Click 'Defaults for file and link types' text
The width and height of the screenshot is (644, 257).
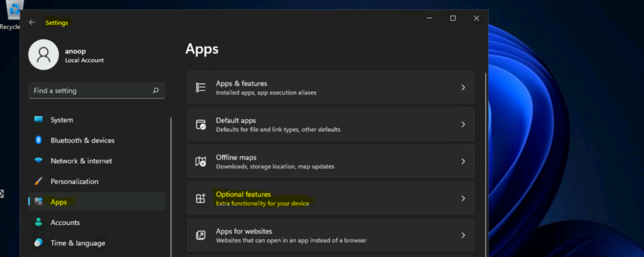(258, 130)
